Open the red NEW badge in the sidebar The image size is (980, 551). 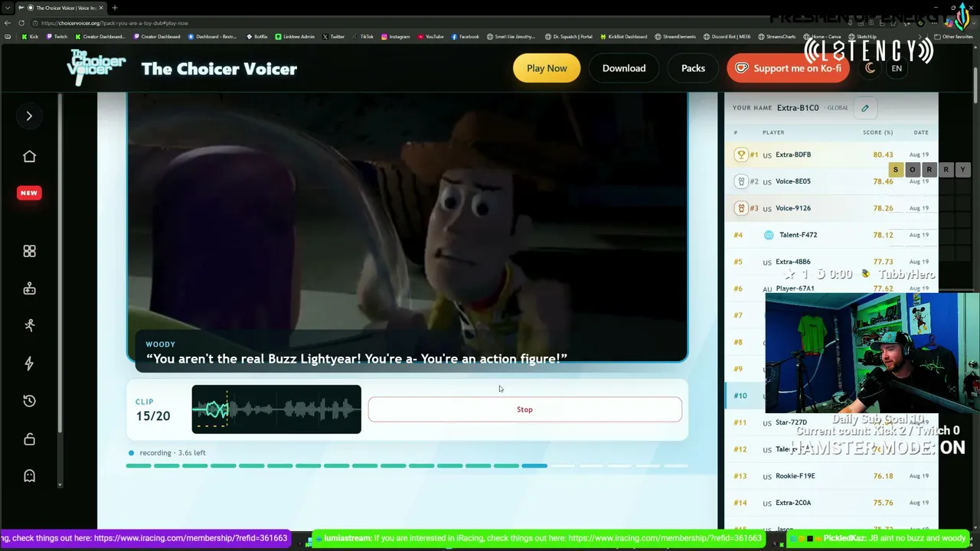tap(29, 193)
